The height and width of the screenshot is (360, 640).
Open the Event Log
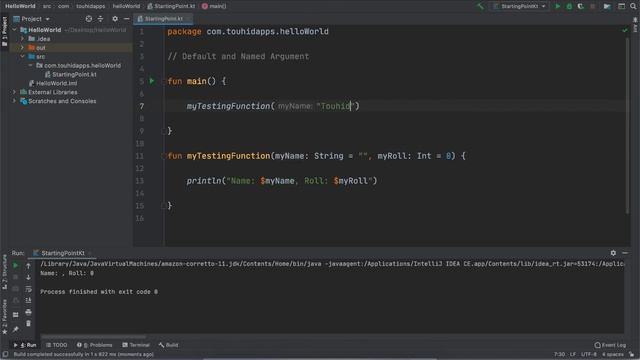[x=610, y=345]
